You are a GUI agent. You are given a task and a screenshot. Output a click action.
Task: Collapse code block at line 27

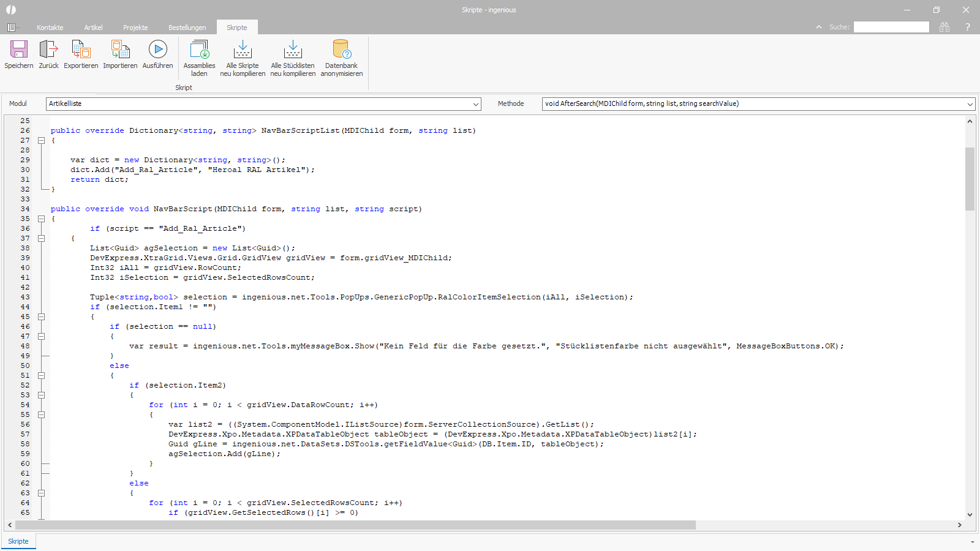tap(42, 140)
